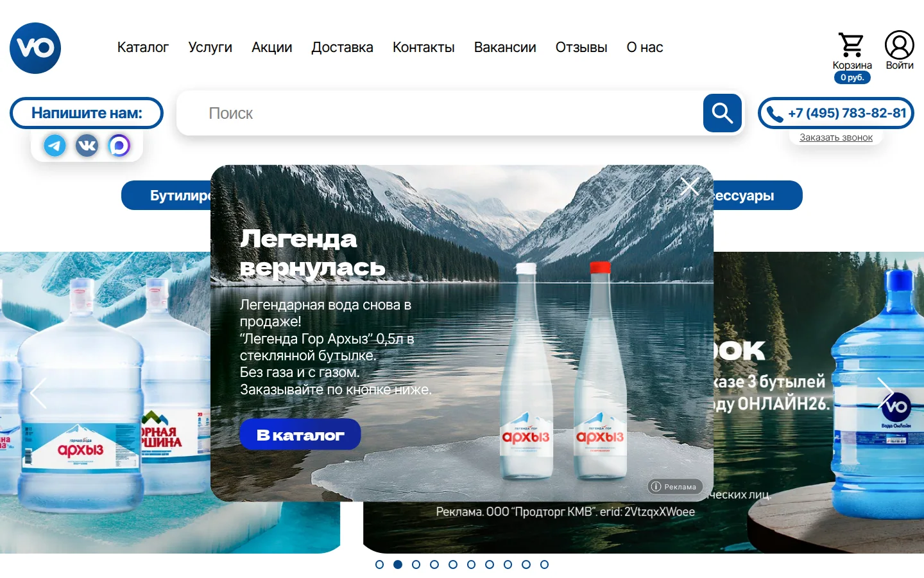Click the В каталог button in popup

pos(300,435)
